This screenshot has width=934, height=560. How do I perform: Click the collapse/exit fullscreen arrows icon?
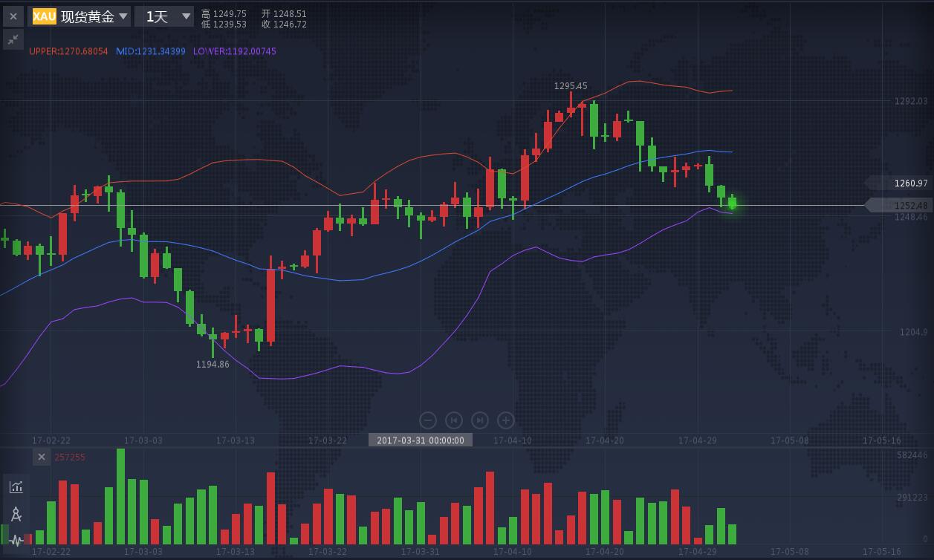13,40
